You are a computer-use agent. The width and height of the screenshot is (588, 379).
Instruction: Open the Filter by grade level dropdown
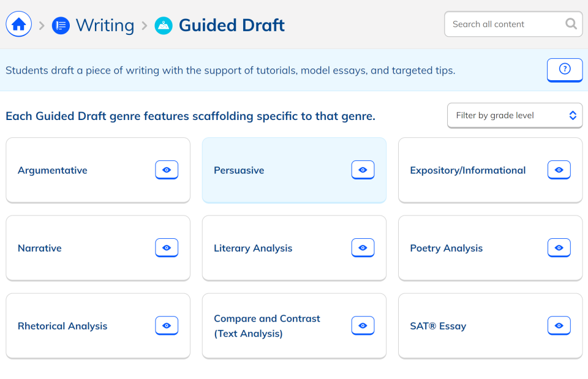click(x=514, y=115)
